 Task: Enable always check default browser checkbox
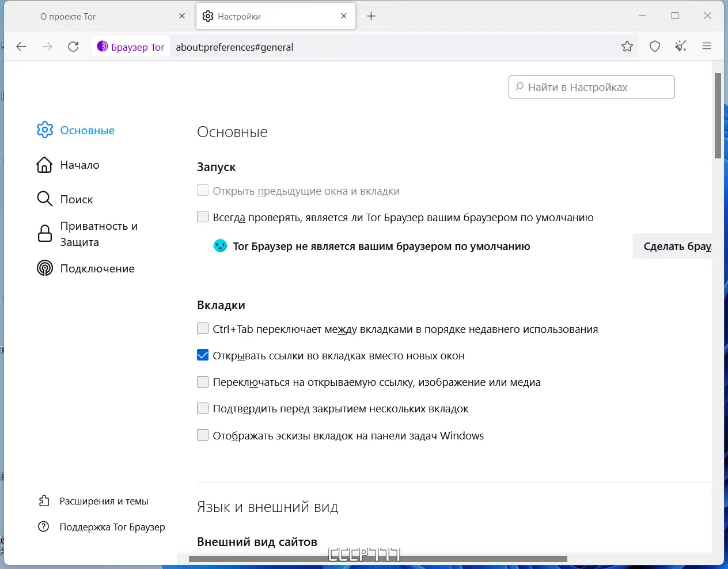(x=203, y=217)
